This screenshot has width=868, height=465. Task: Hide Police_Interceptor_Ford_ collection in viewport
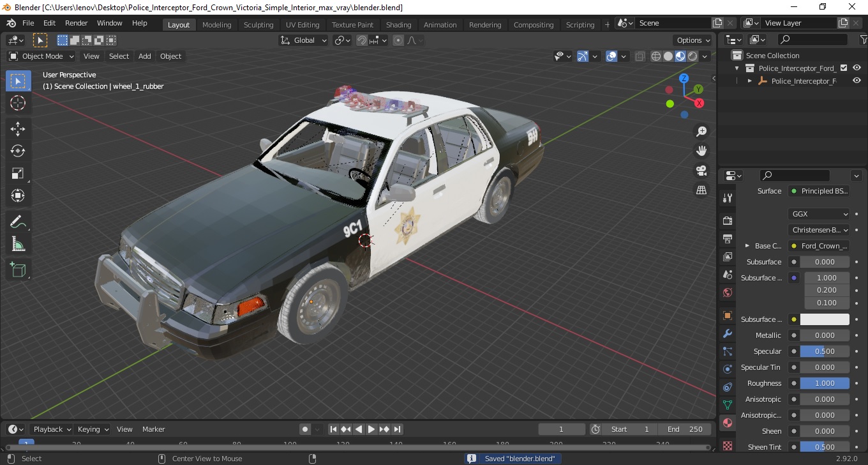pos(857,68)
